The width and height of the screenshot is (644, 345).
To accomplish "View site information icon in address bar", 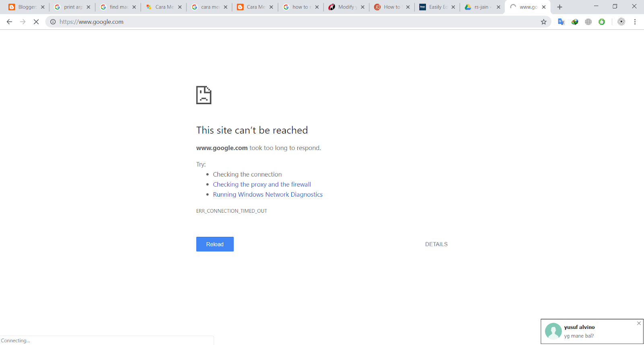I will coord(53,22).
